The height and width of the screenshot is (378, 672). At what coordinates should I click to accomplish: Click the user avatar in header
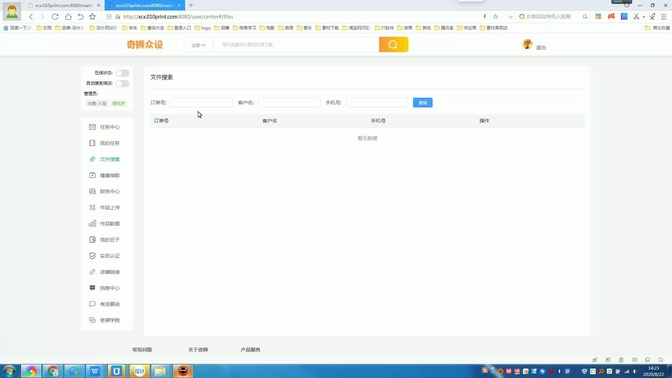click(x=527, y=44)
